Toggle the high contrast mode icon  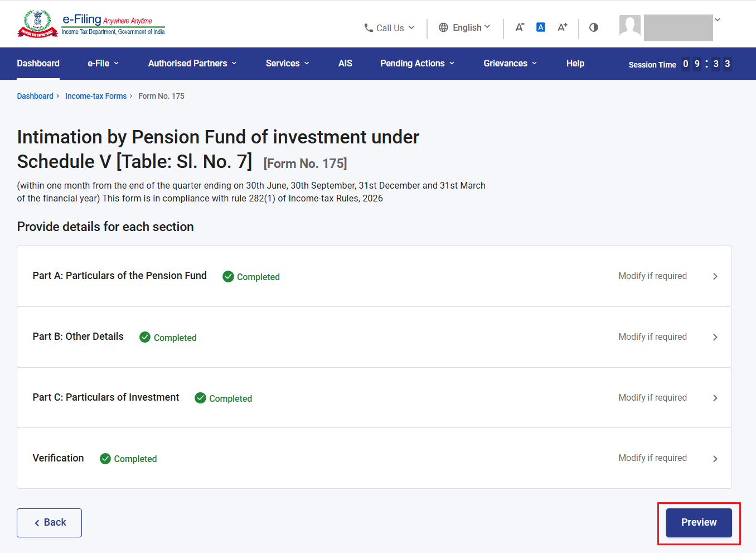click(594, 27)
